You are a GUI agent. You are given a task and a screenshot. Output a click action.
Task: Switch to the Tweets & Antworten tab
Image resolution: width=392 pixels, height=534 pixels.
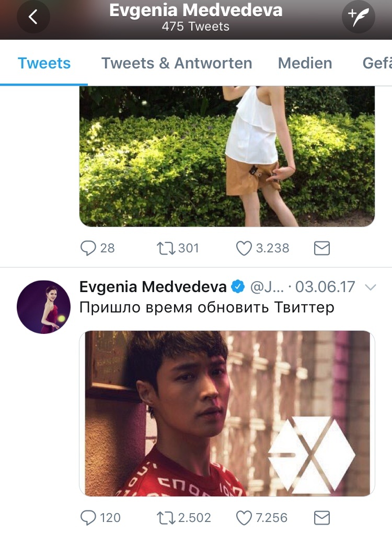click(x=177, y=63)
